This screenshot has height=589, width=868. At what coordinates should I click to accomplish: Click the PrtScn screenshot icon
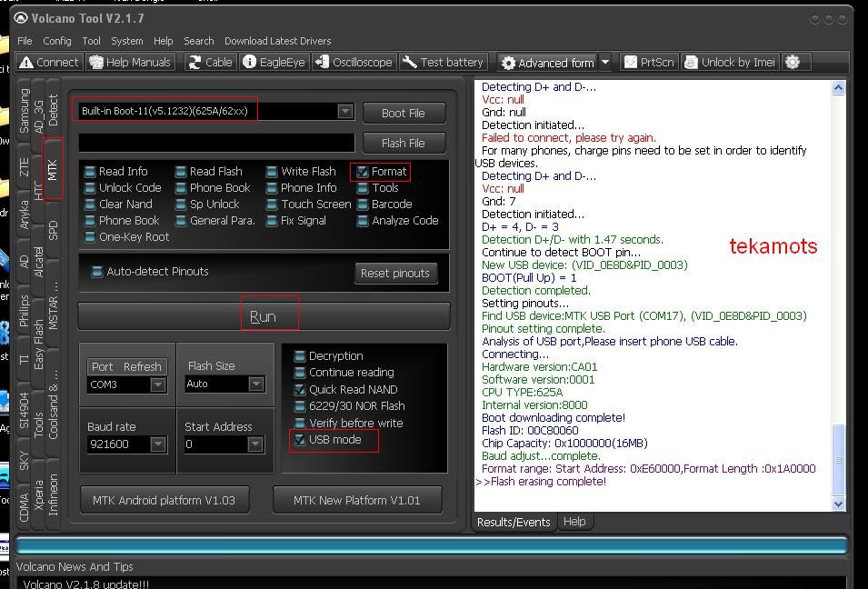[x=649, y=62]
